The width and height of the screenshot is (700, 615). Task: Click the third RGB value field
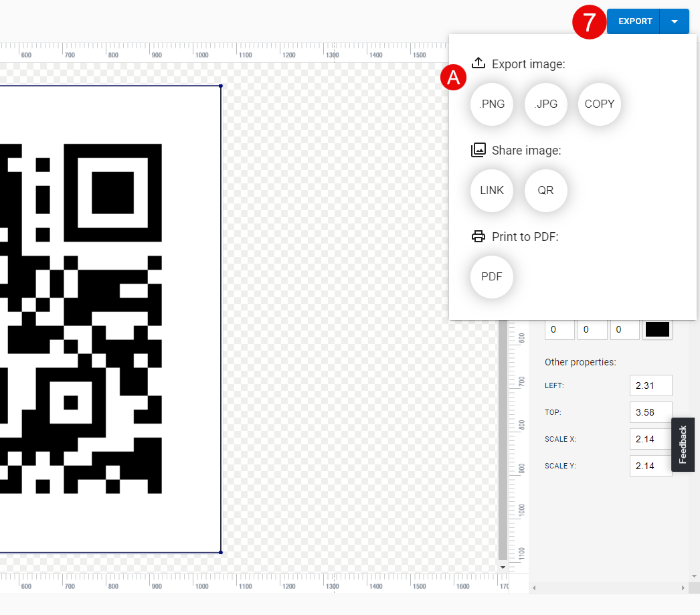(x=624, y=330)
